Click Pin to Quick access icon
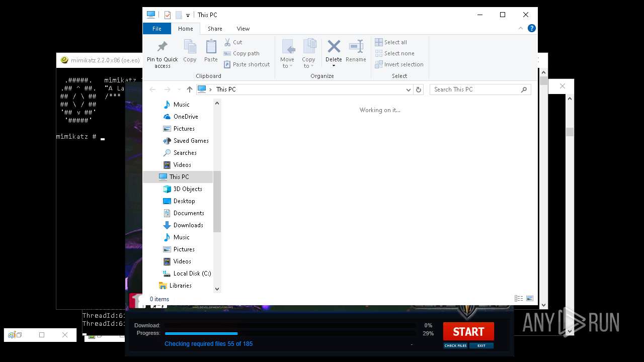Viewport: 644px width, 362px height. (162, 47)
